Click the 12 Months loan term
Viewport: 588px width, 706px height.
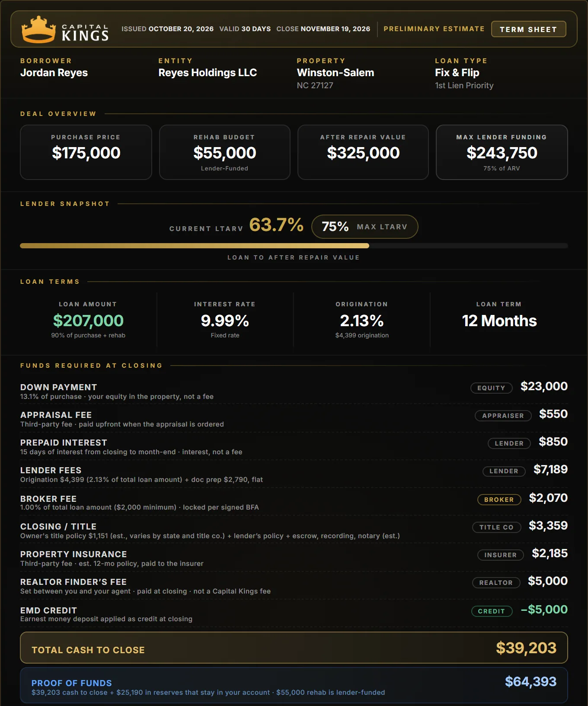[x=499, y=321]
